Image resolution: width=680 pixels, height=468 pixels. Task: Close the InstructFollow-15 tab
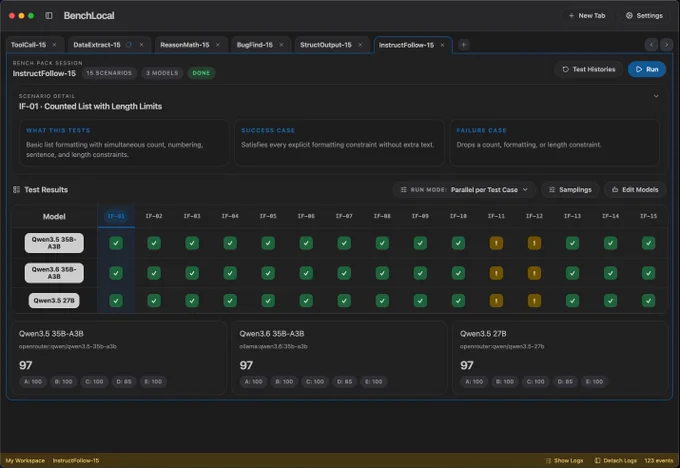click(442, 45)
